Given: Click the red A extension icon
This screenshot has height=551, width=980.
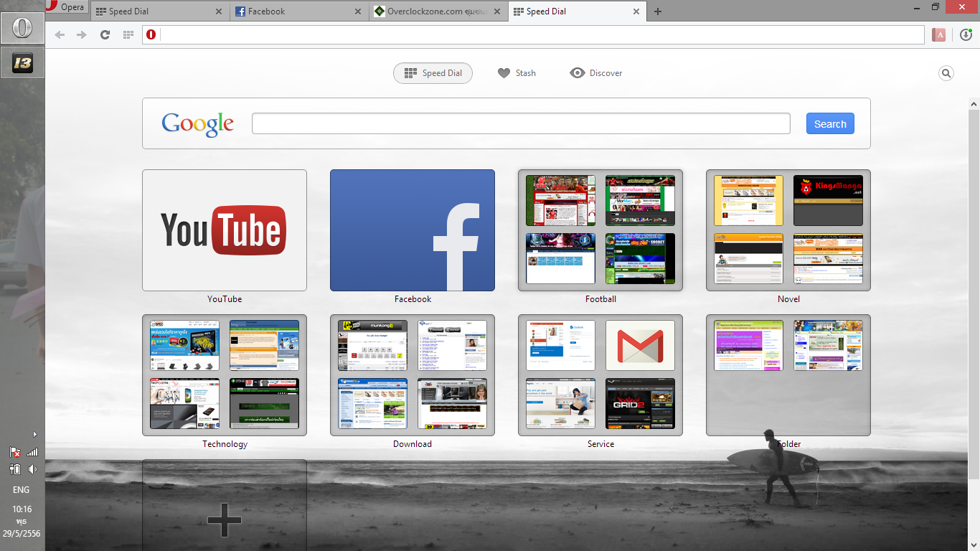Looking at the screenshot, I should 938,34.
